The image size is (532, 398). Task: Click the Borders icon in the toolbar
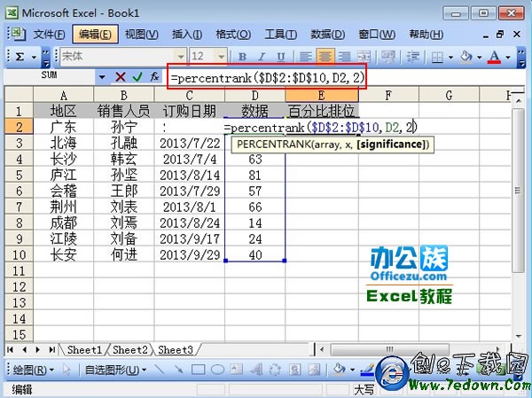point(437,56)
